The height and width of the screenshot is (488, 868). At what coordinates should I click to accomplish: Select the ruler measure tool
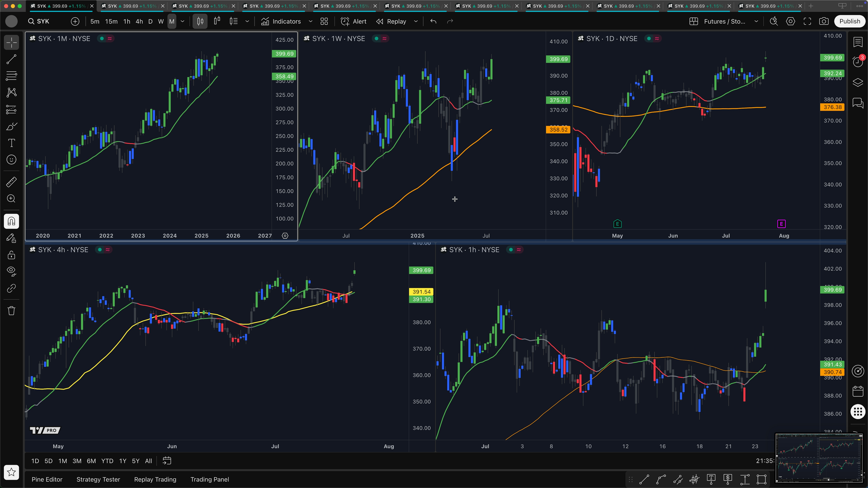(x=12, y=182)
